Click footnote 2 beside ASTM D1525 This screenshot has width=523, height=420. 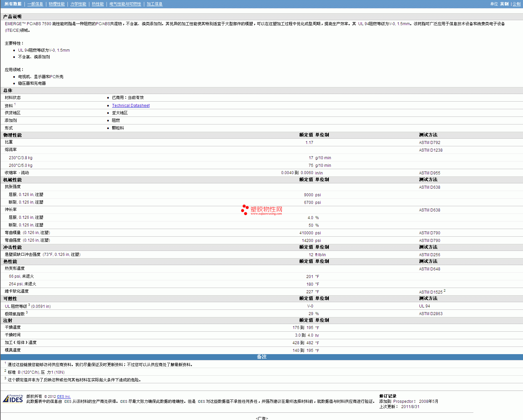(445, 291)
